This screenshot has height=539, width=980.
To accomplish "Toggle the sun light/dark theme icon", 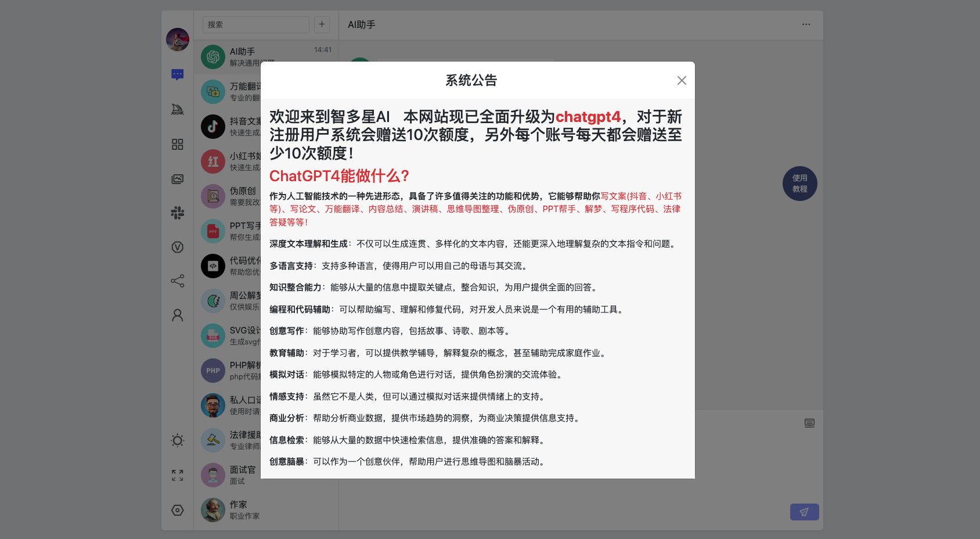I will coord(178,440).
